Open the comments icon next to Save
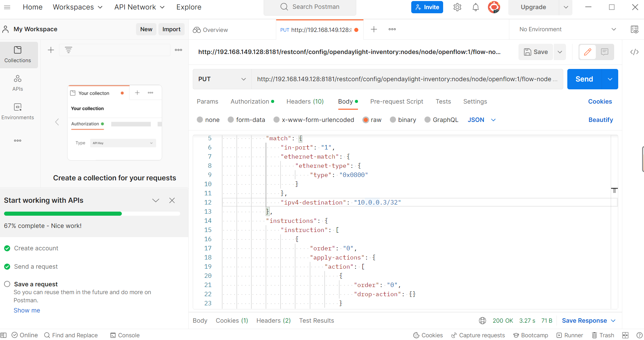 604,52
